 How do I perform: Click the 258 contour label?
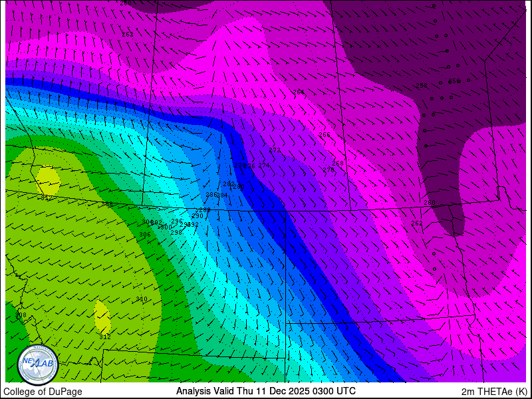click(422, 86)
